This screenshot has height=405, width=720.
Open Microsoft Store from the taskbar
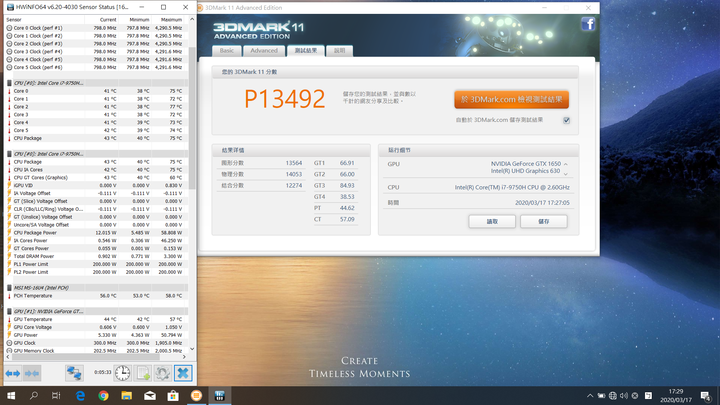(x=173, y=395)
